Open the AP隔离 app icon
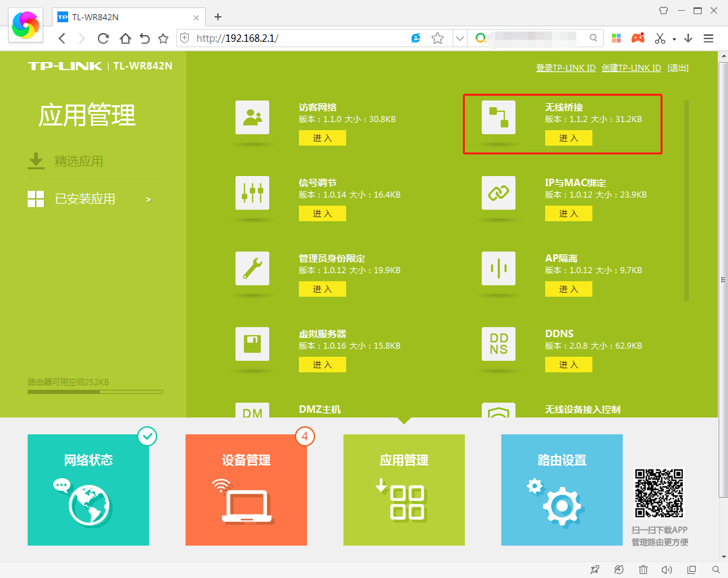728x578 pixels. 498,268
